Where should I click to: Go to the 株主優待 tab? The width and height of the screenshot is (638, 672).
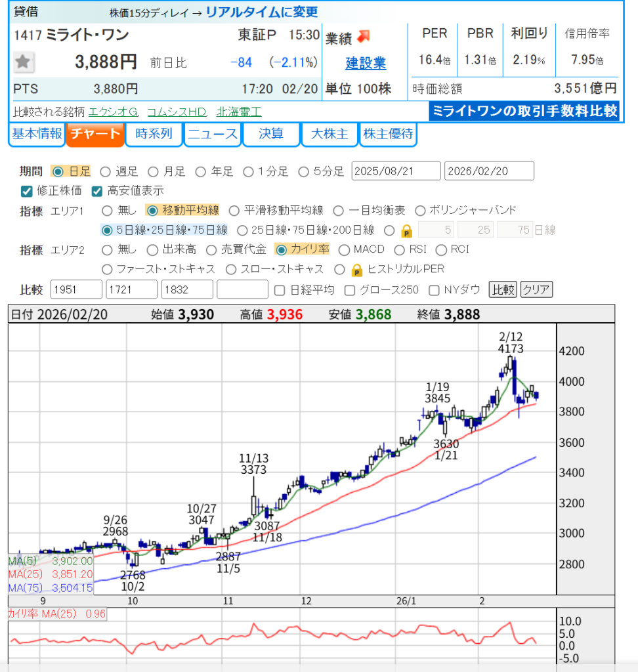388,135
